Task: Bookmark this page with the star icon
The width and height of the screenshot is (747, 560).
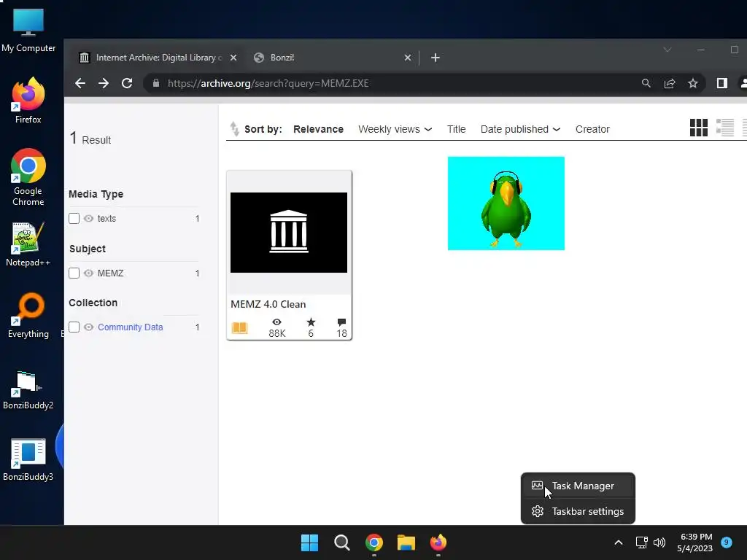Action: 693,83
